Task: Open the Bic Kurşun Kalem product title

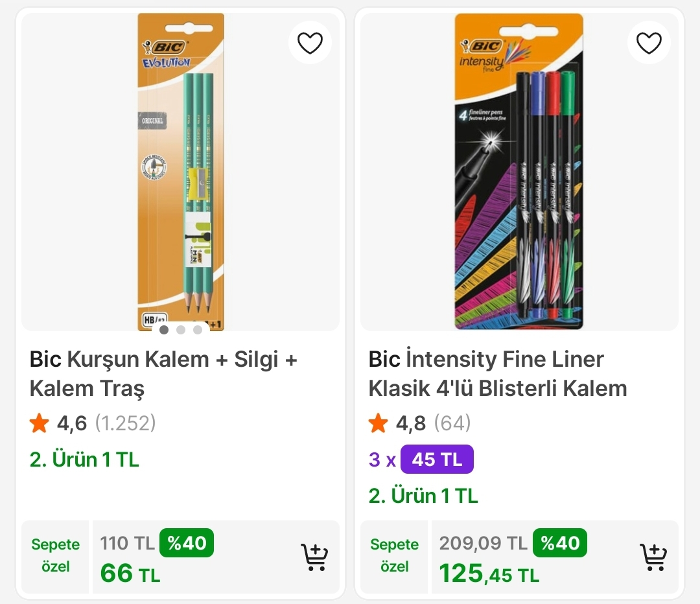Action: coord(162,373)
